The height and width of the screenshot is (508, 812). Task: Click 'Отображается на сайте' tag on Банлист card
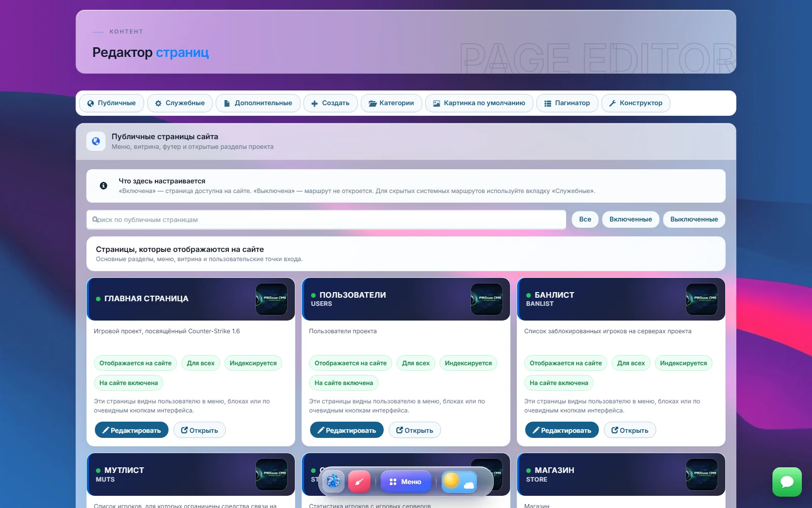pyautogui.click(x=566, y=363)
